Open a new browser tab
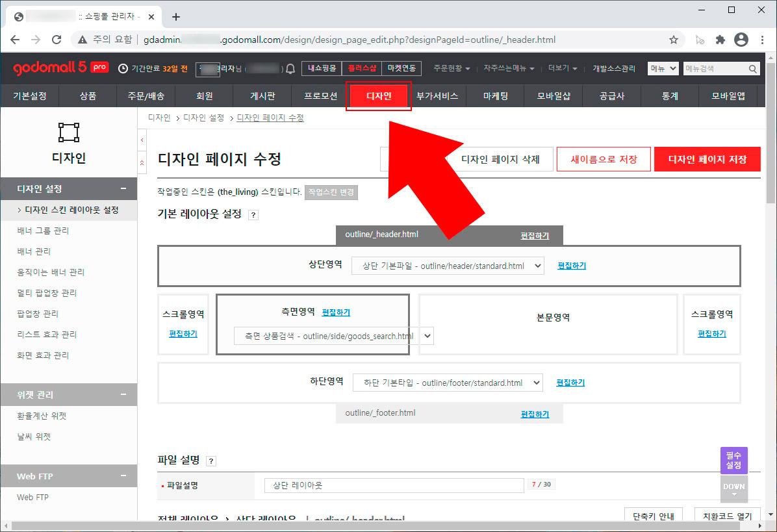Viewport: 777px width, 532px height. [176, 17]
